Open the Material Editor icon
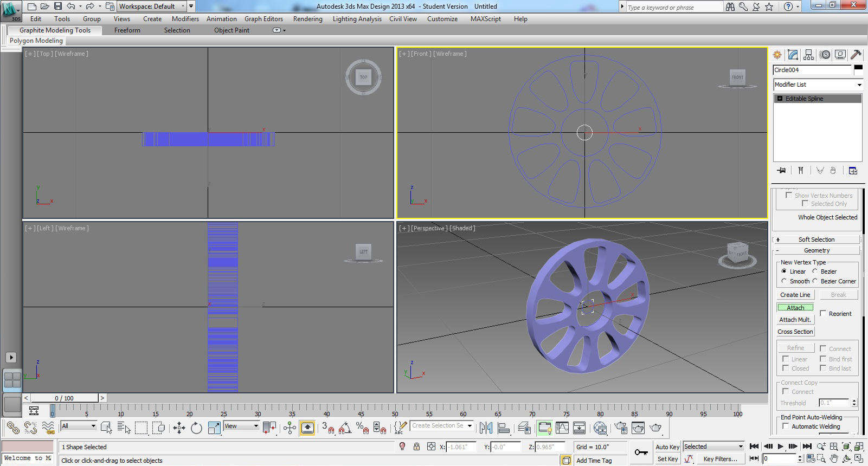Image resolution: width=868 pixels, height=466 pixels. pyautogui.click(x=600, y=428)
